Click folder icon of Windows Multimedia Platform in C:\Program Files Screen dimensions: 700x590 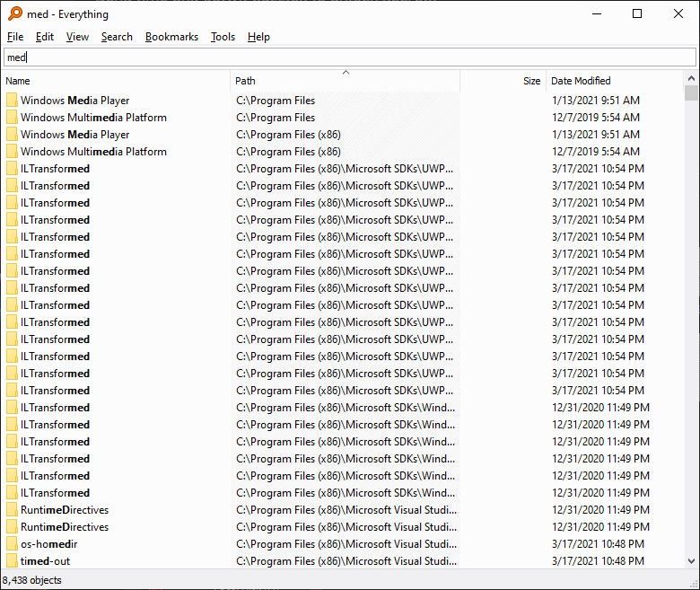click(x=12, y=117)
